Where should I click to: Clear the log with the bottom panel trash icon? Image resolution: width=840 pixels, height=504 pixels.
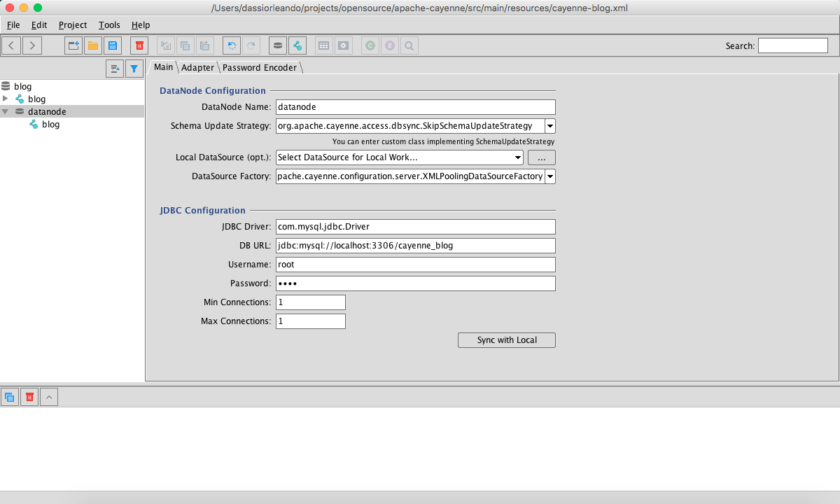[29, 397]
